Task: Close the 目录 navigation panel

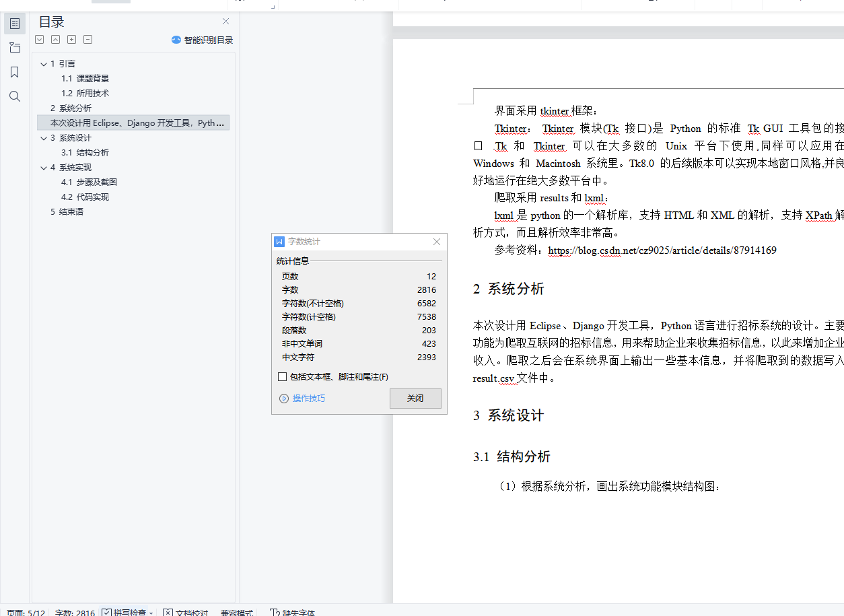Action: tap(226, 22)
